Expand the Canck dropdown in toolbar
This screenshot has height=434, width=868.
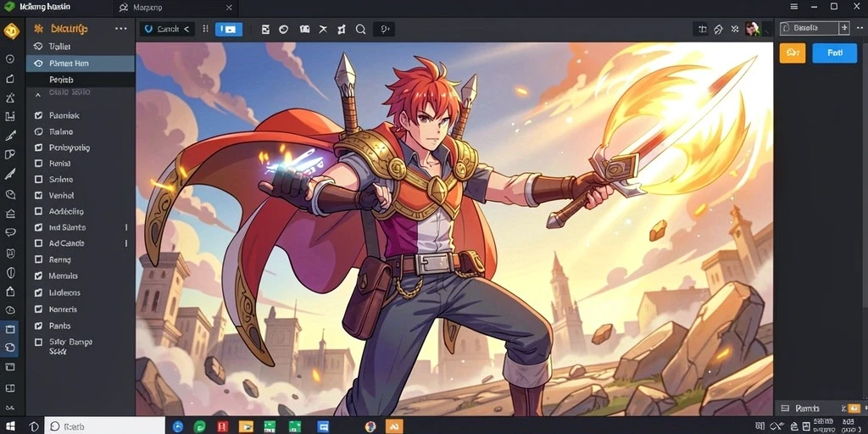tap(167, 30)
